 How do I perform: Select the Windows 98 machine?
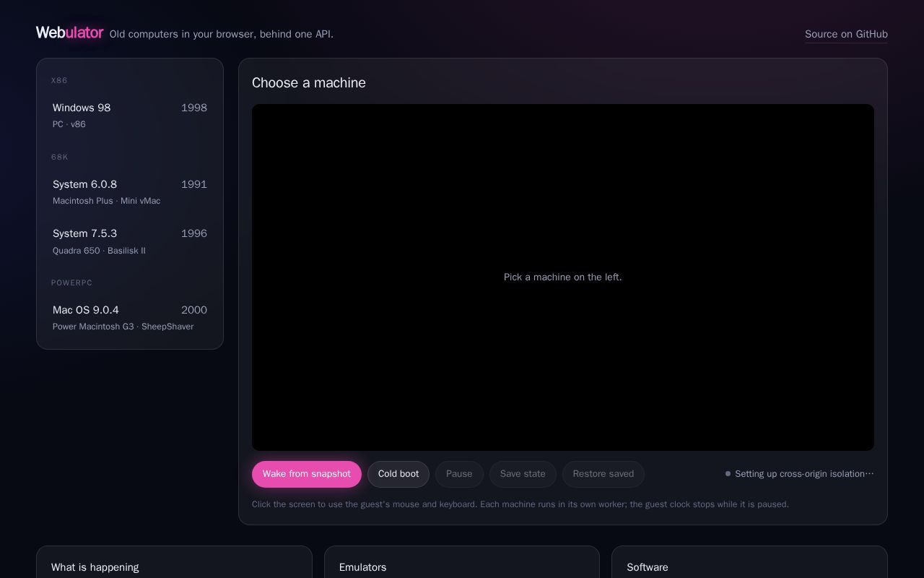[x=130, y=116]
